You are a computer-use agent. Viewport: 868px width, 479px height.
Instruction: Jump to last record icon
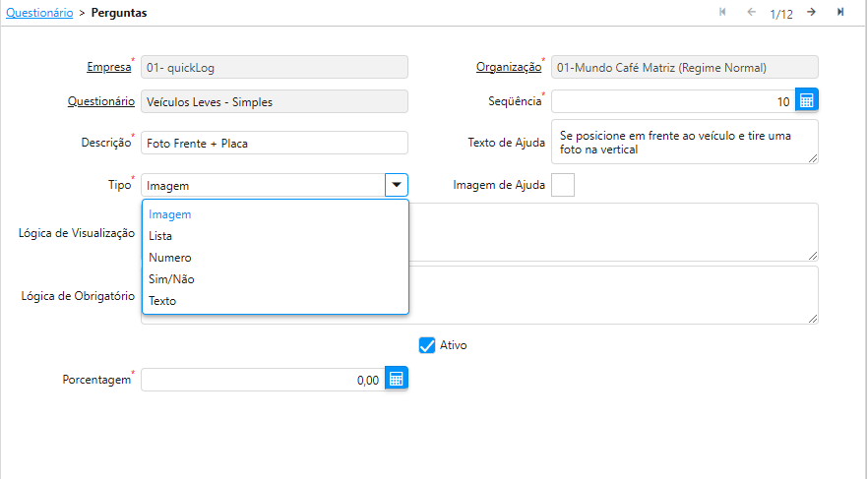tap(840, 12)
